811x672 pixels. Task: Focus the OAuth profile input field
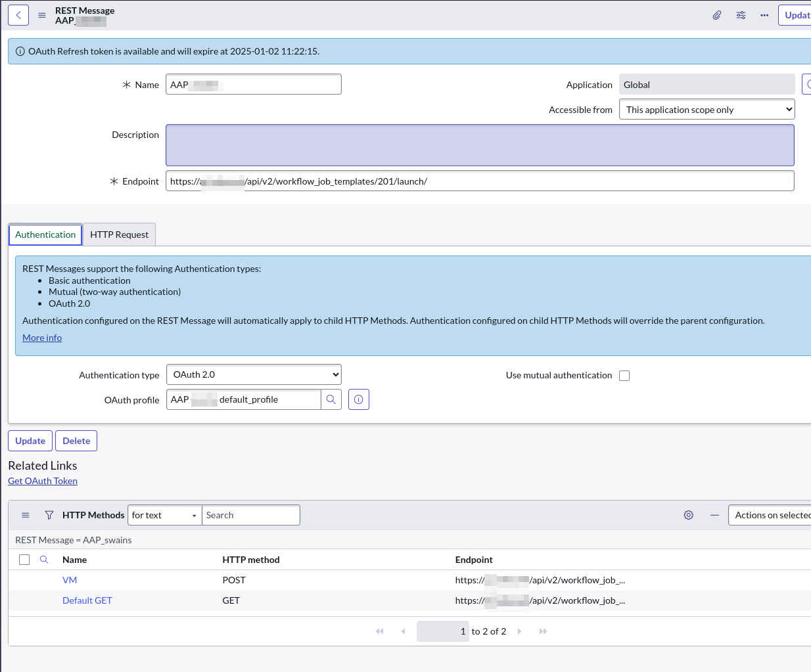[243, 399]
